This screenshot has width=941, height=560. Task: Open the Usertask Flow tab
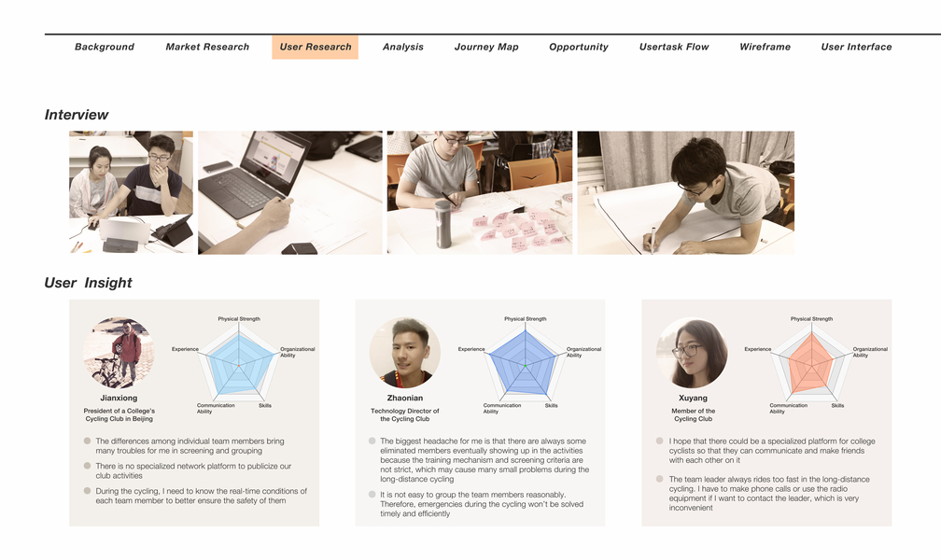[x=674, y=47]
